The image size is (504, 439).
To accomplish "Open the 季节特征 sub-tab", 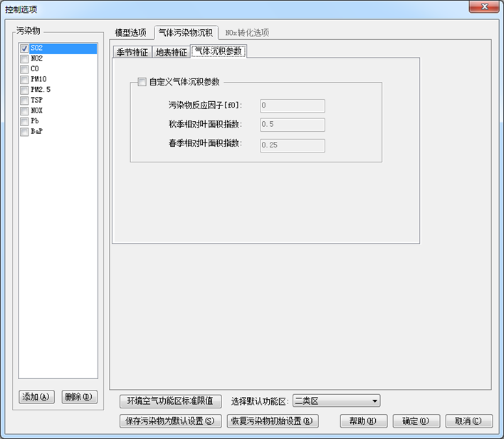I will (132, 52).
